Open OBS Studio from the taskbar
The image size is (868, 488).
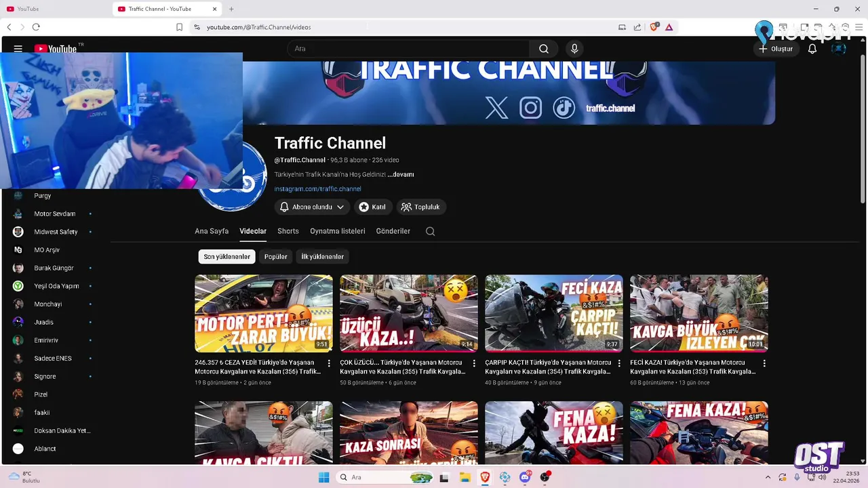point(545,477)
